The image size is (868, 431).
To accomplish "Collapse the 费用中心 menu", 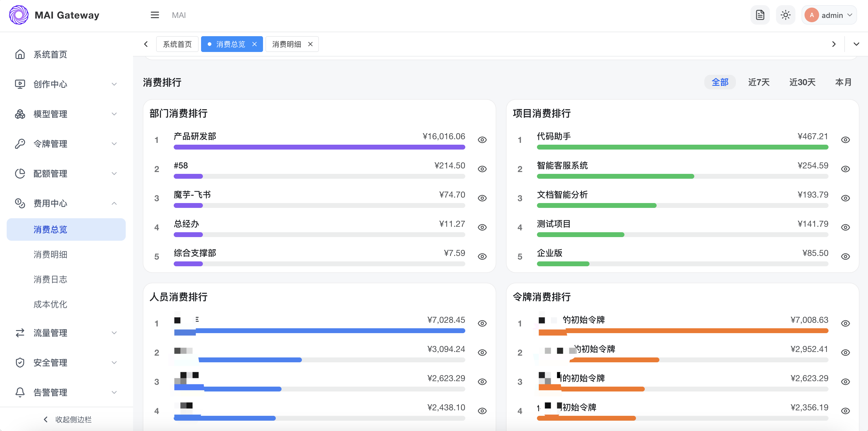I will (66, 203).
